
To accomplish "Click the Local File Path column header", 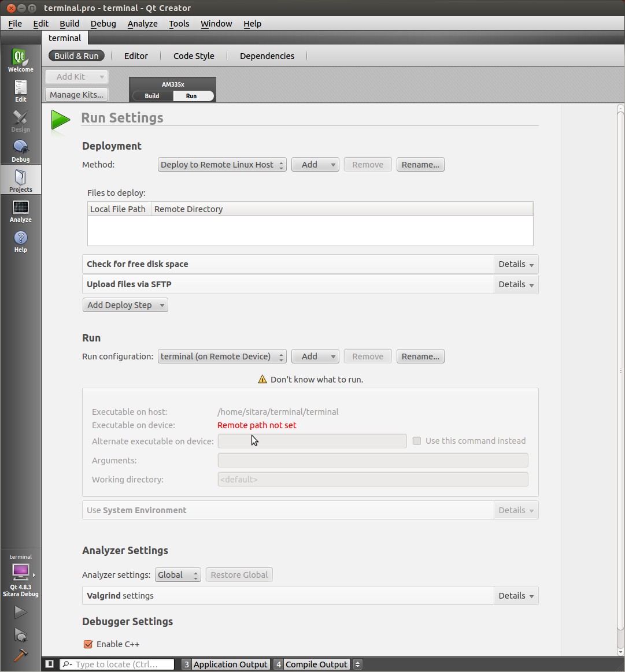I will click(x=119, y=209).
